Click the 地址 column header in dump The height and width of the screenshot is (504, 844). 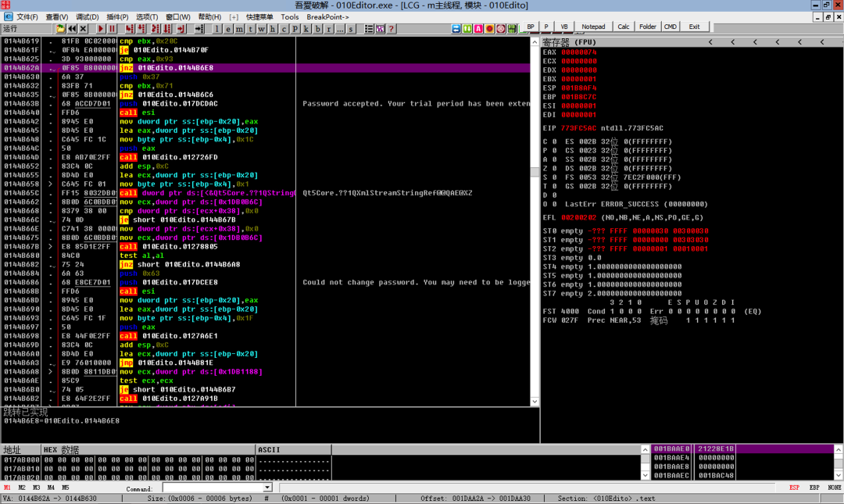point(21,449)
